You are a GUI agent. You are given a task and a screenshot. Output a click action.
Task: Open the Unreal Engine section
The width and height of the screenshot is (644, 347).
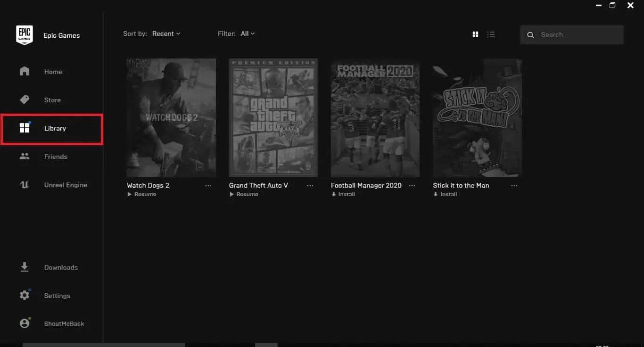tap(66, 185)
